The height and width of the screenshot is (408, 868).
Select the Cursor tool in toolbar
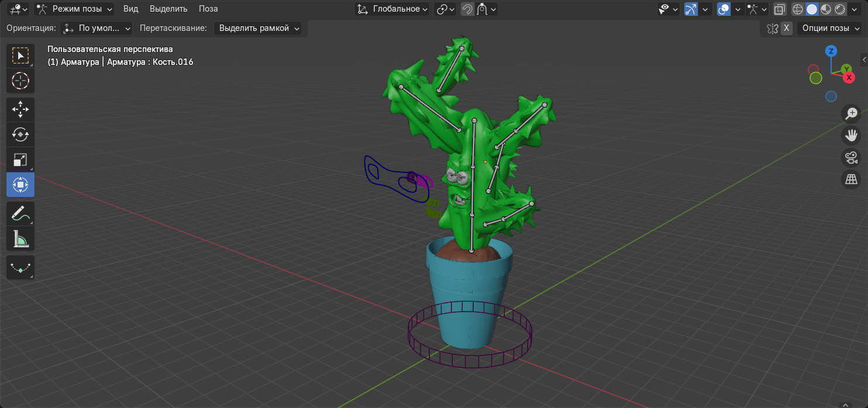(x=20, y=81)
